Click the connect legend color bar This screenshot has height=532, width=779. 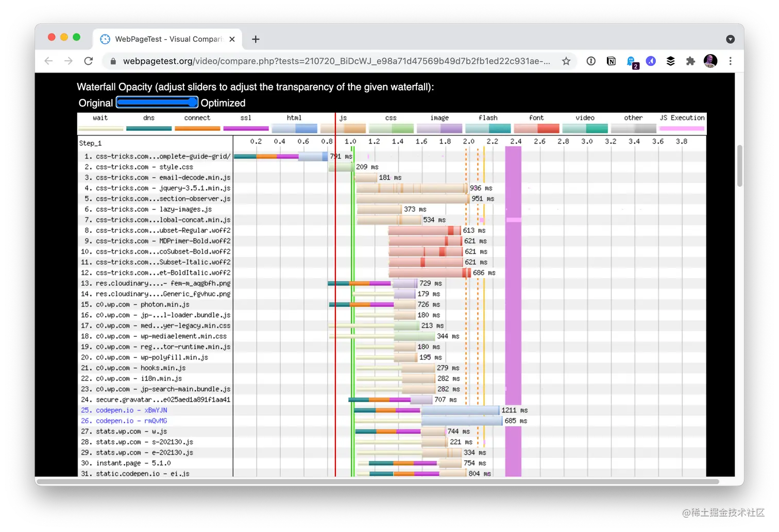tap(197, 128)
